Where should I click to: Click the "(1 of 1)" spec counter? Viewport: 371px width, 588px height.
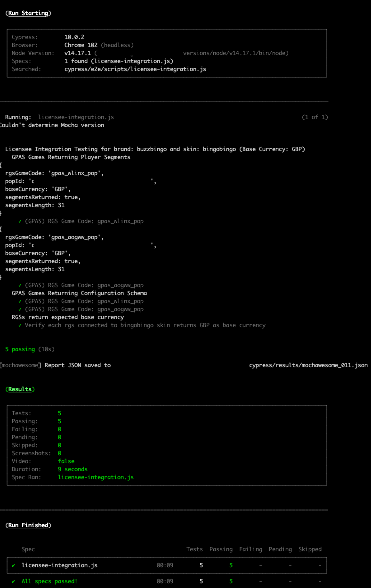(315, 117)
